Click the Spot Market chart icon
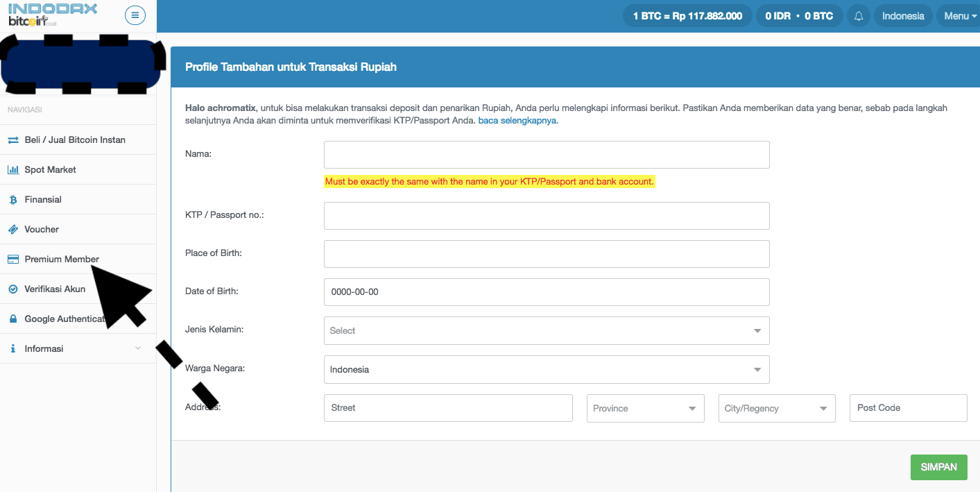The height and width of the screenshot is (492, 980). coord(13,169)
